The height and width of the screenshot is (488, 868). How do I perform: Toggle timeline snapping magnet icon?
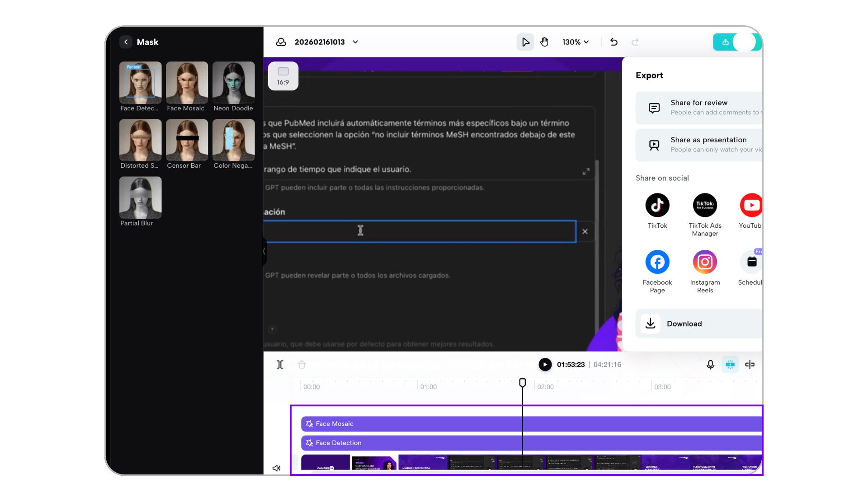730,365
